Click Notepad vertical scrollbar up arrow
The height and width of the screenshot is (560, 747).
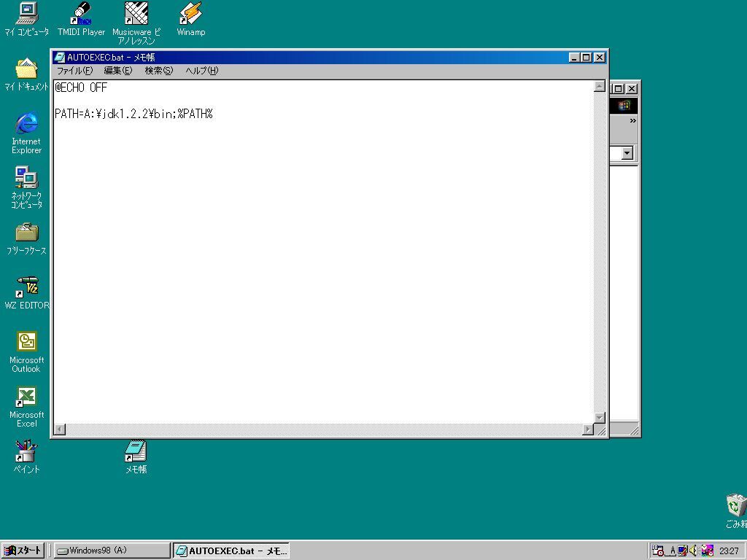pos(600,86)
